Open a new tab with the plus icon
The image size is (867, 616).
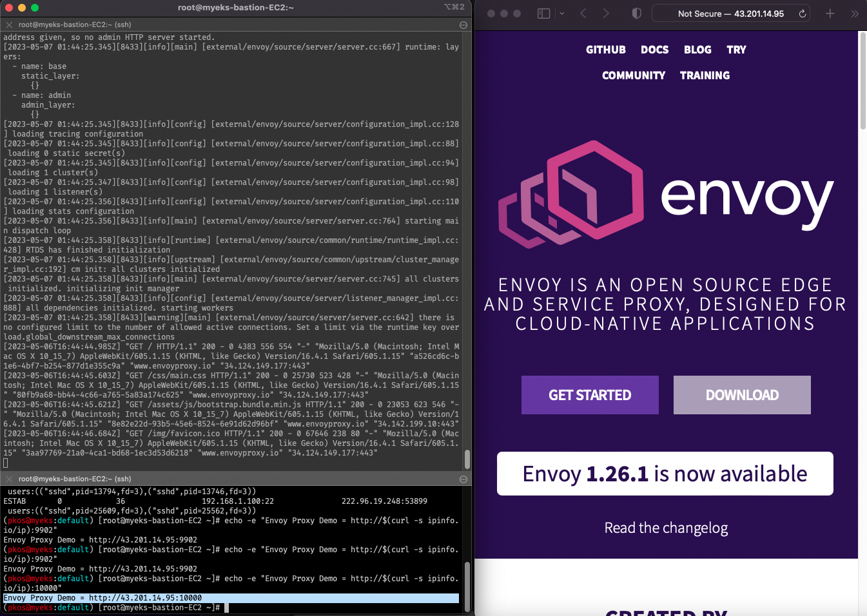[830, 14]
